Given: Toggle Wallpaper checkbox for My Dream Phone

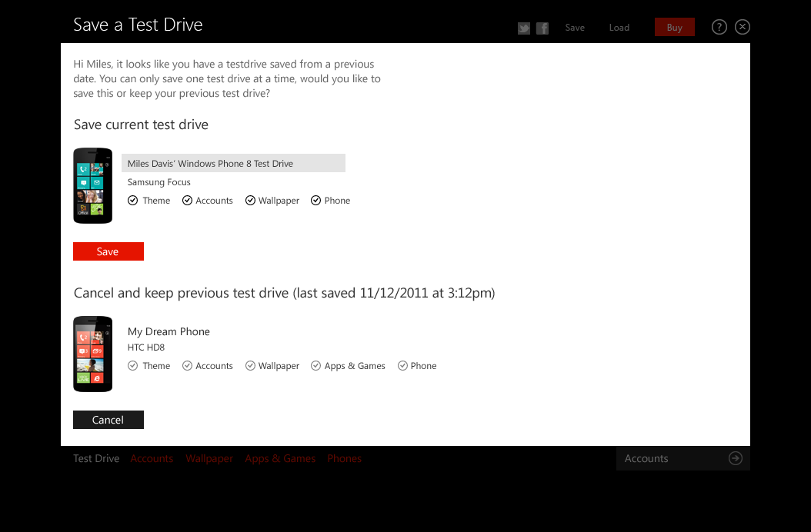Looking at the screenshot, I should tap(250, 365).
